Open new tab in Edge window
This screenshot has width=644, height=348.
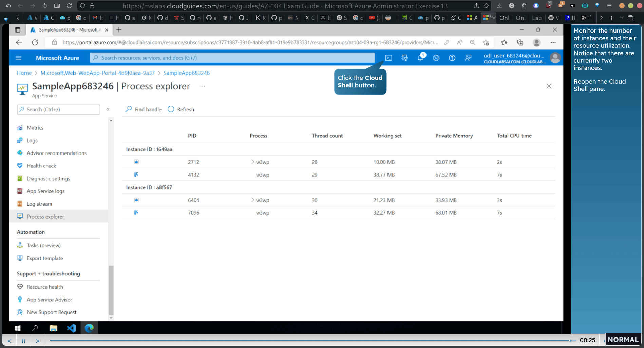pos(119,30)
